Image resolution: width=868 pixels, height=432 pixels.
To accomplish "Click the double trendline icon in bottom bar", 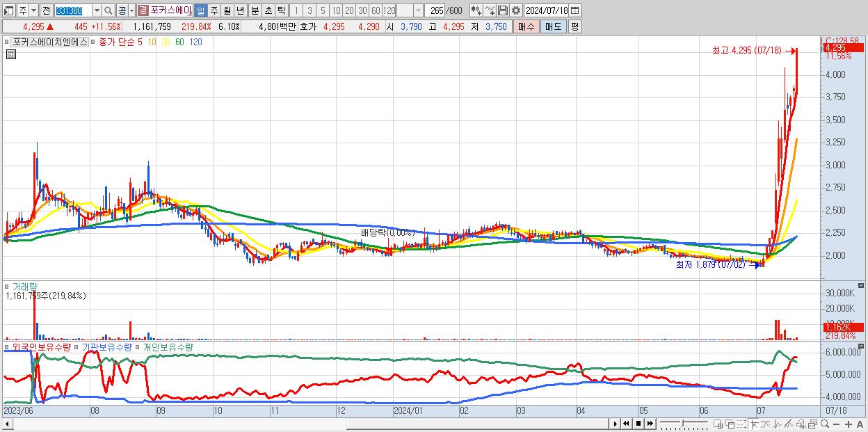I will (x=789, y=424).
